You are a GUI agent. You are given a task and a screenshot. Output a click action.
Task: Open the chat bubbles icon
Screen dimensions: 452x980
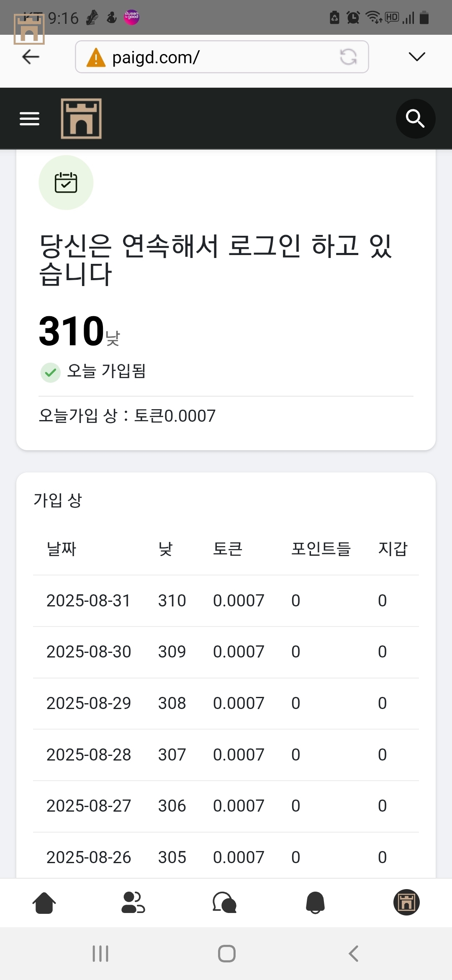coord(224,903)
